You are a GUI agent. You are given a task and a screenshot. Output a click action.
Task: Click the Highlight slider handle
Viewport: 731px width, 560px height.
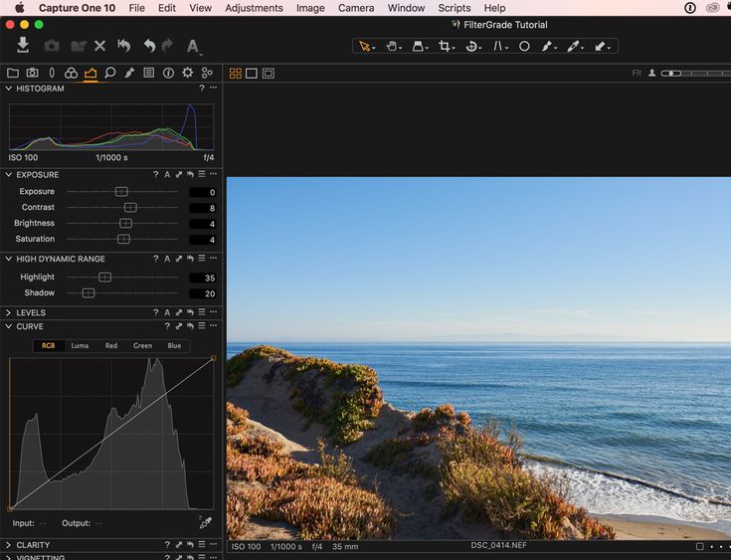pos(104,278)
